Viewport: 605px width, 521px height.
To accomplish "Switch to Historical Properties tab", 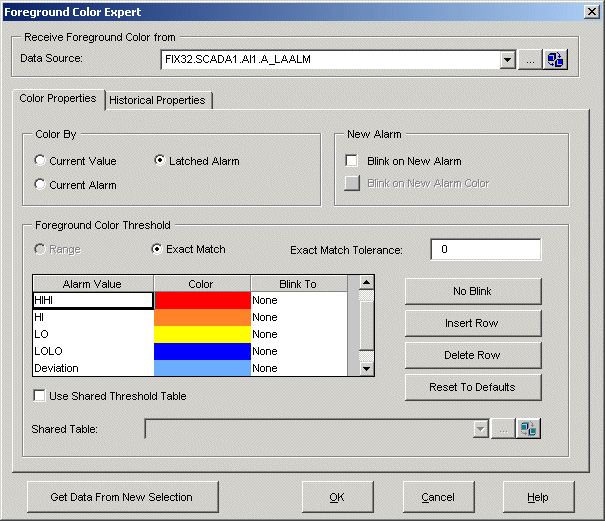I will 158,100.
